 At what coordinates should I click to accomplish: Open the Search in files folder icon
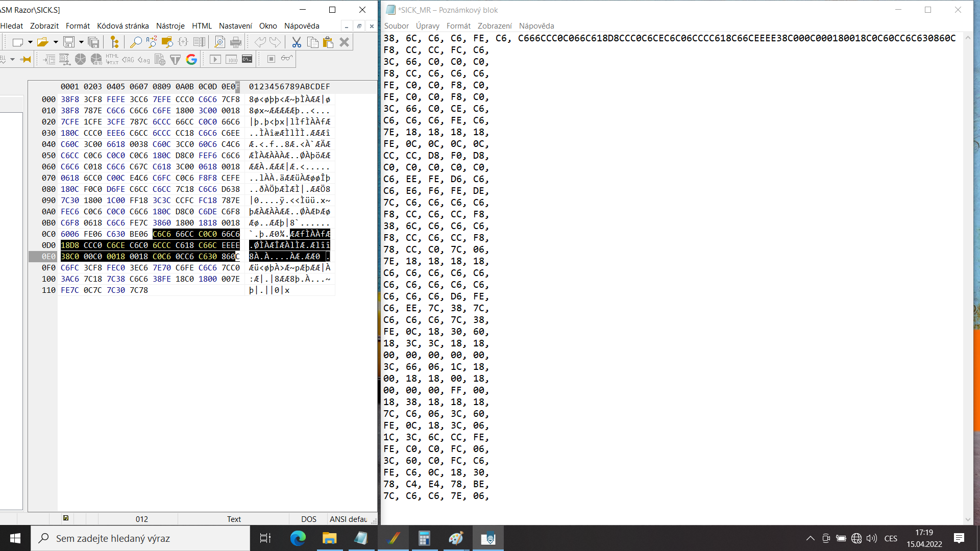(x=167, y=42)
